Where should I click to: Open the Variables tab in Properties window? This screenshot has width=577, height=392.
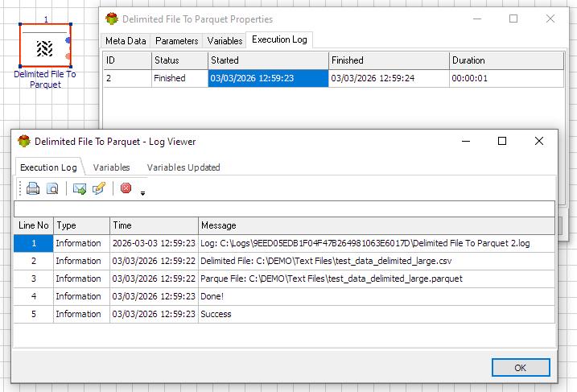pyautogui.click(x=225, y=41)
